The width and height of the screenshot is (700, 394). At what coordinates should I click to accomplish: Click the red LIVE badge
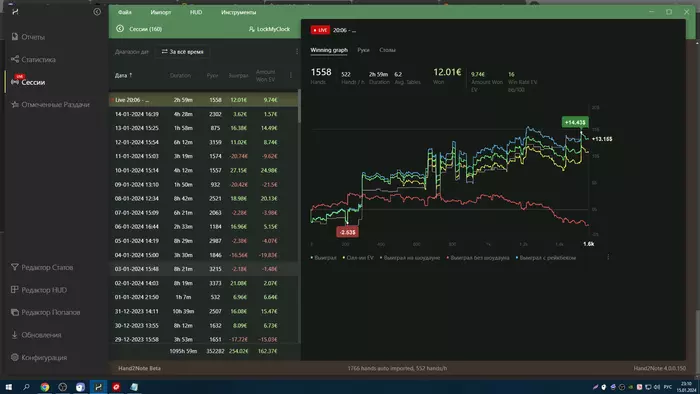pos(320,30)
